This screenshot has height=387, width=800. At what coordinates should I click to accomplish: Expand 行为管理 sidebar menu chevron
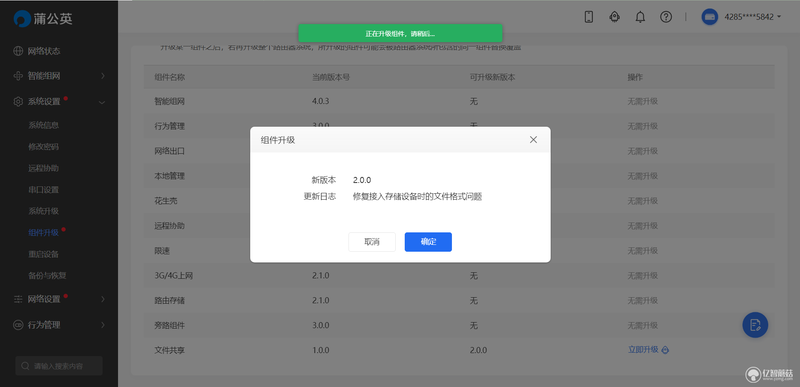tap(103, 325)
